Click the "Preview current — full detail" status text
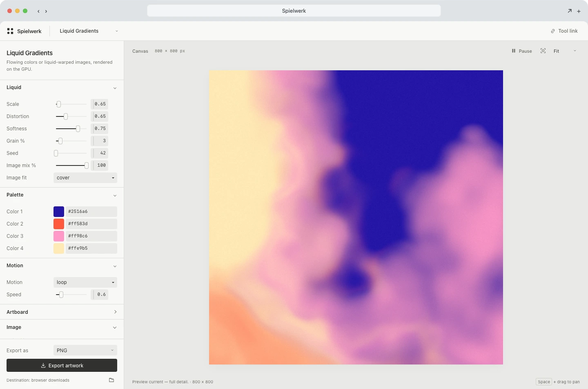This screenshot has height=389, width=588. coord(160,382)
